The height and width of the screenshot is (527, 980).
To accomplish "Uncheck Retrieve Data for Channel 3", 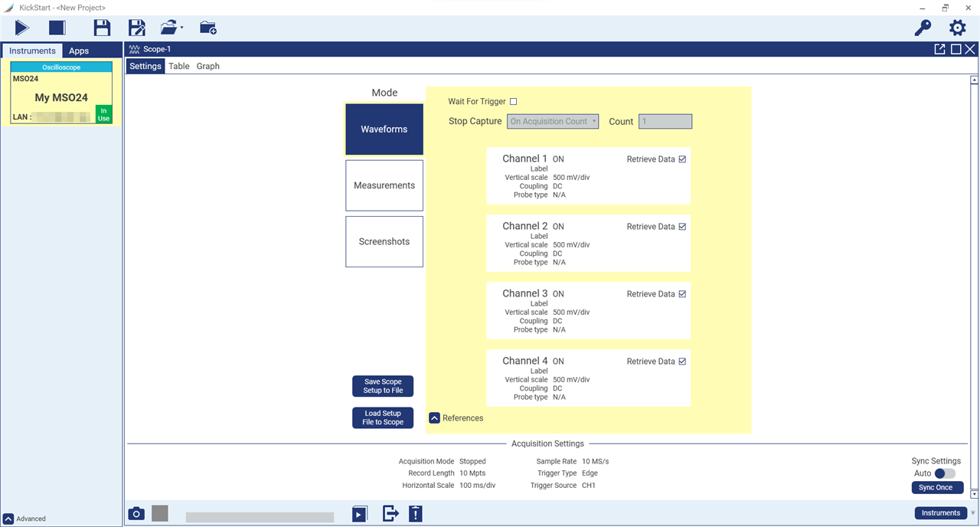I will coord(682,294).
